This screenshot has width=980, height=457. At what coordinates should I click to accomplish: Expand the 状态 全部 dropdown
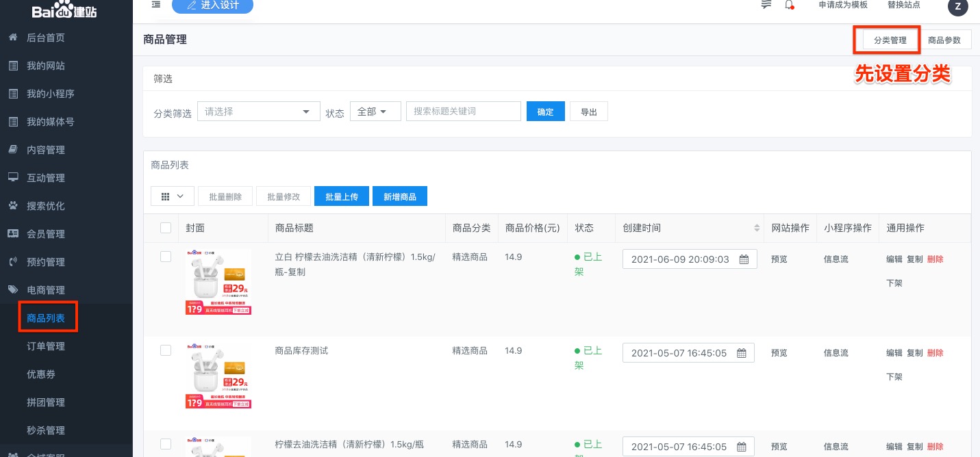tap(375, 112)
